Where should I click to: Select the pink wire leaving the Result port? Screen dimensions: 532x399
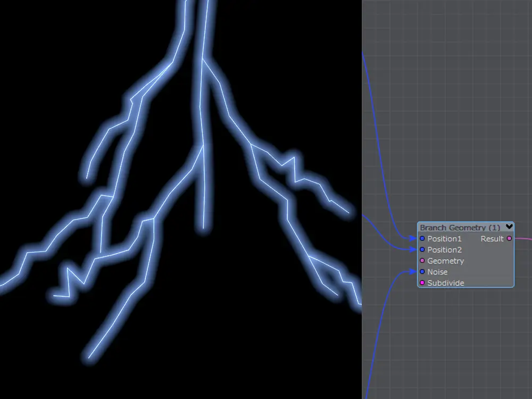[524, 240]
